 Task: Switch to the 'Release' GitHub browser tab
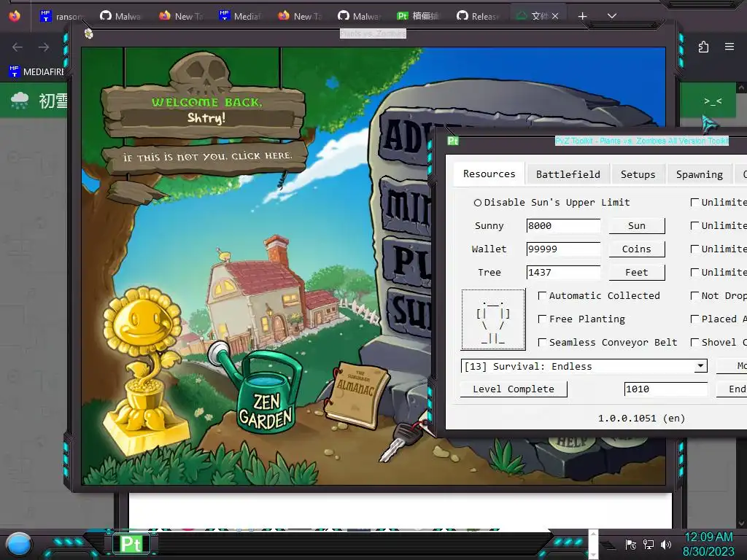478,16
